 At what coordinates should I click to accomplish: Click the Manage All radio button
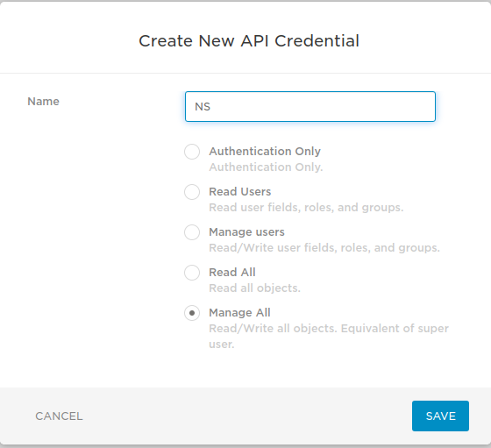pyautogui.click(x=192, y=313)
